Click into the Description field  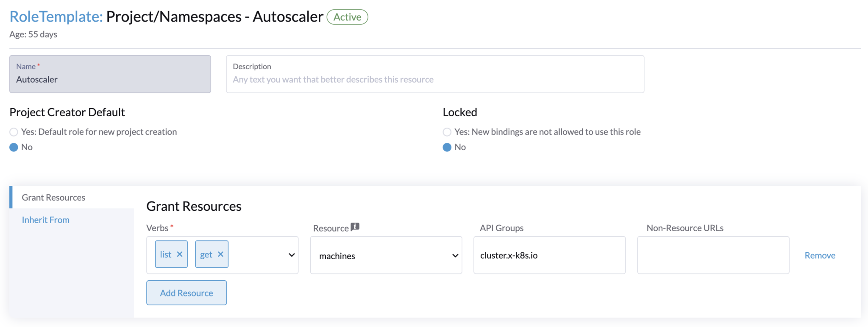435,79
